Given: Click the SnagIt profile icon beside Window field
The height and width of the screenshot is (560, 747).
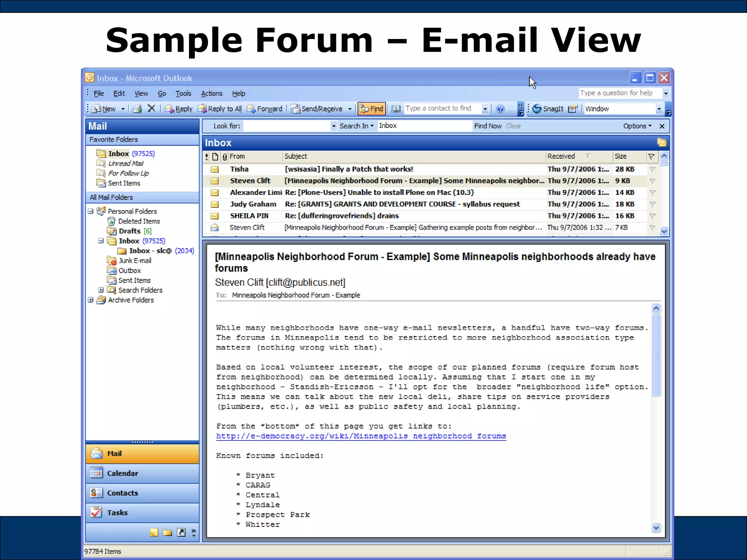Looking at the screenshot, I should [x=573, y=109].
